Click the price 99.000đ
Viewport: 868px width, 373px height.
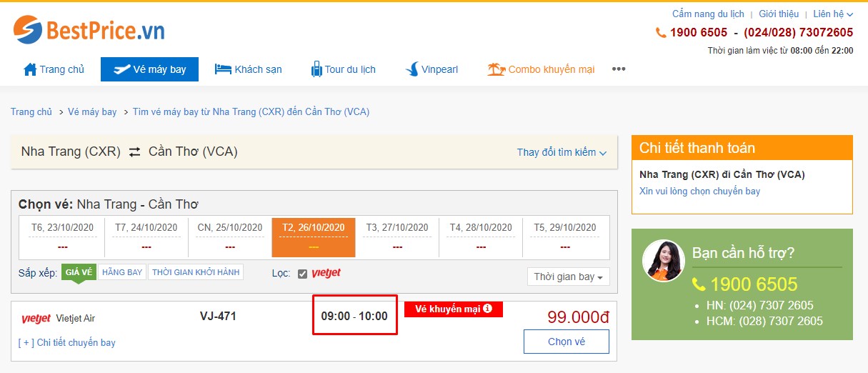tap(578, 317)
